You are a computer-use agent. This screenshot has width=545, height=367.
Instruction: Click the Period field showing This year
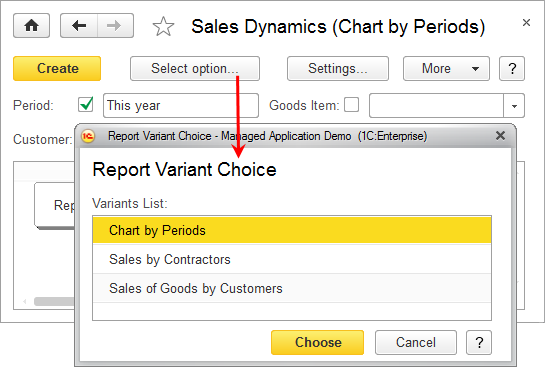pos(181,105)
